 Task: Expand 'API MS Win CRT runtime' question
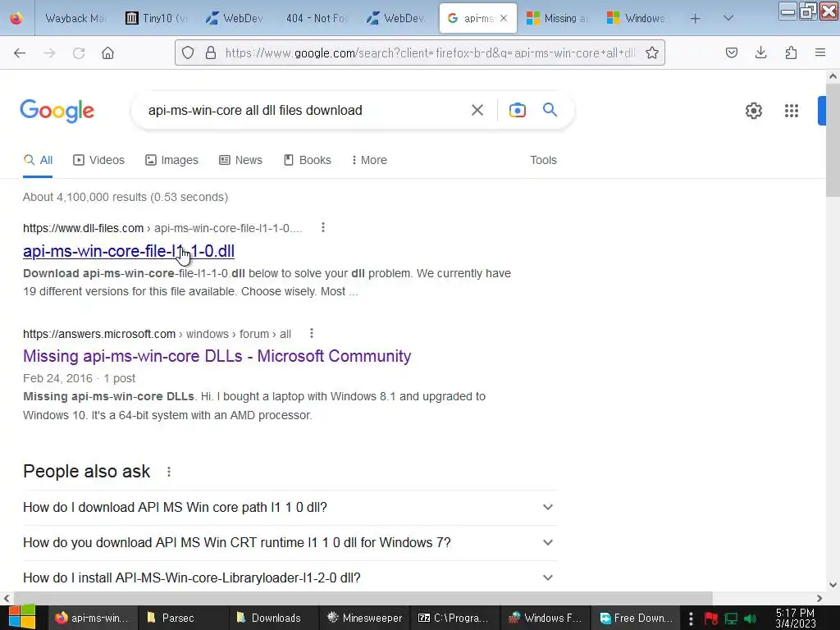(290, 543)
